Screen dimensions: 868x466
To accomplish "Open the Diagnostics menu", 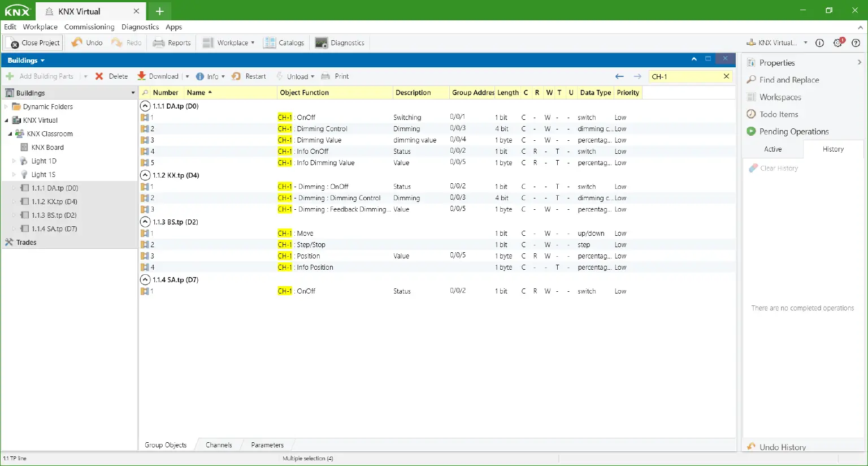I will [x=140, y=27].
